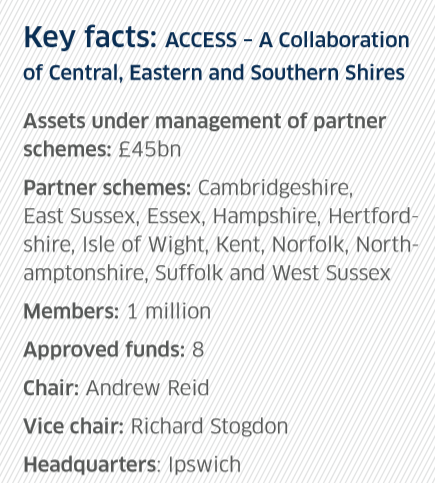Click the 'Approved funds:' label
This screenshot has width=435, height=483.
pos(104,350)
